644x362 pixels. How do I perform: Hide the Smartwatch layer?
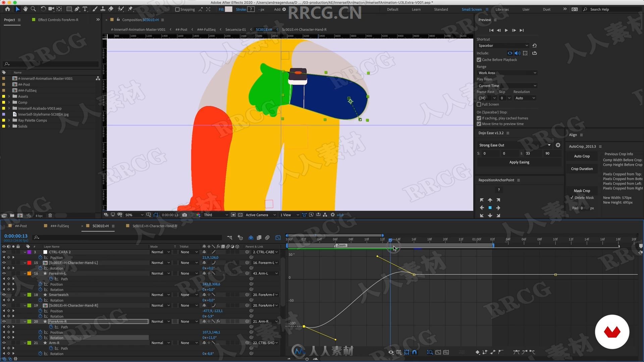point(4,295)
